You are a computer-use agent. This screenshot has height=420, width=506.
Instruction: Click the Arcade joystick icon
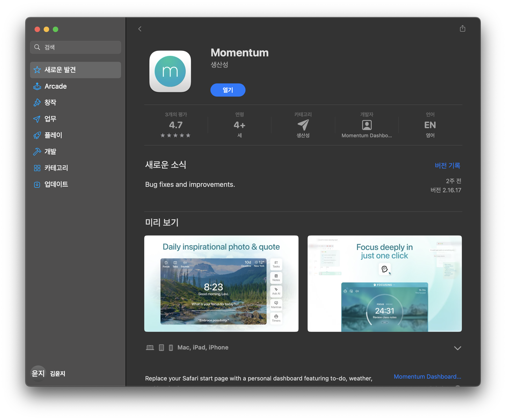(37, 86)
